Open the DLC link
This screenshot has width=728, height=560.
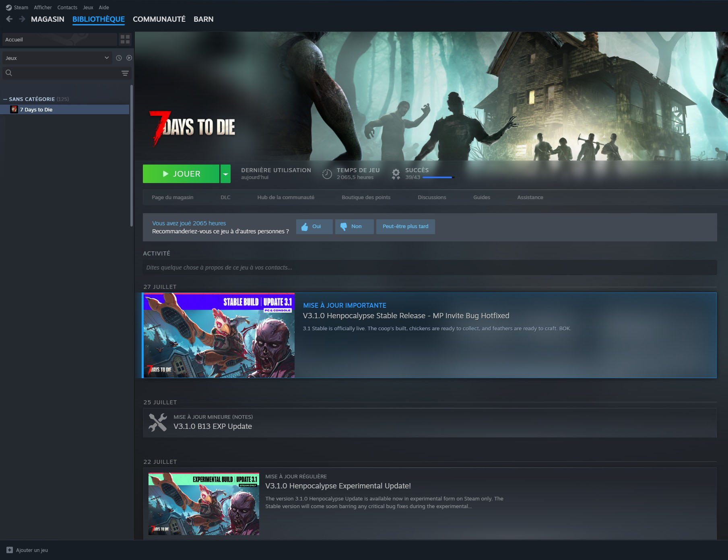click(x=225, y=197)
